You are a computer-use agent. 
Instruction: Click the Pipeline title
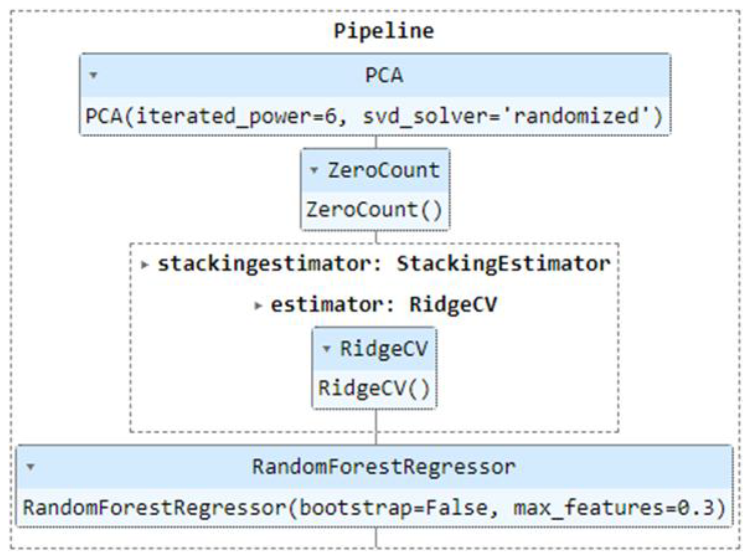coord(384,31)
